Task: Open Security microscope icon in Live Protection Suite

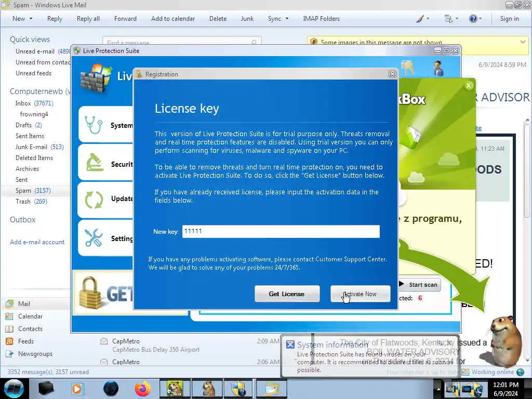Action: 95,163
